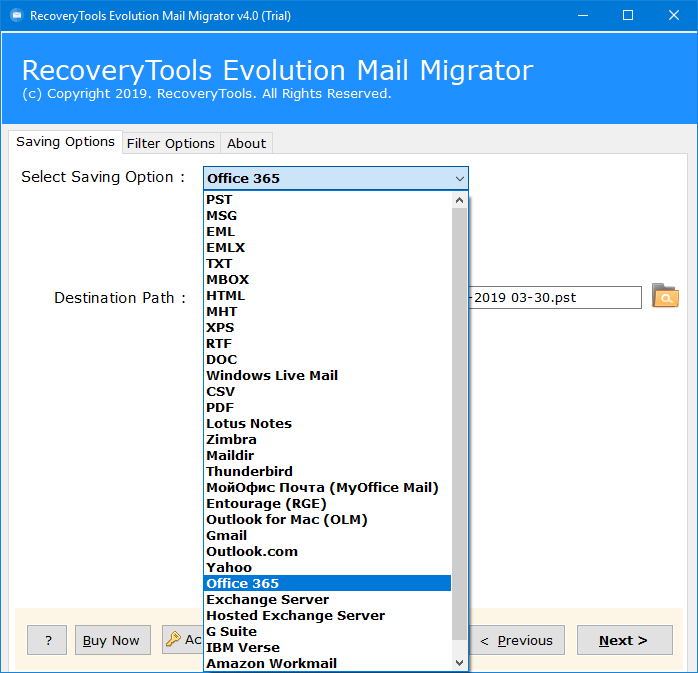Click the dropdown list scroll down arrow

[459, 663]
